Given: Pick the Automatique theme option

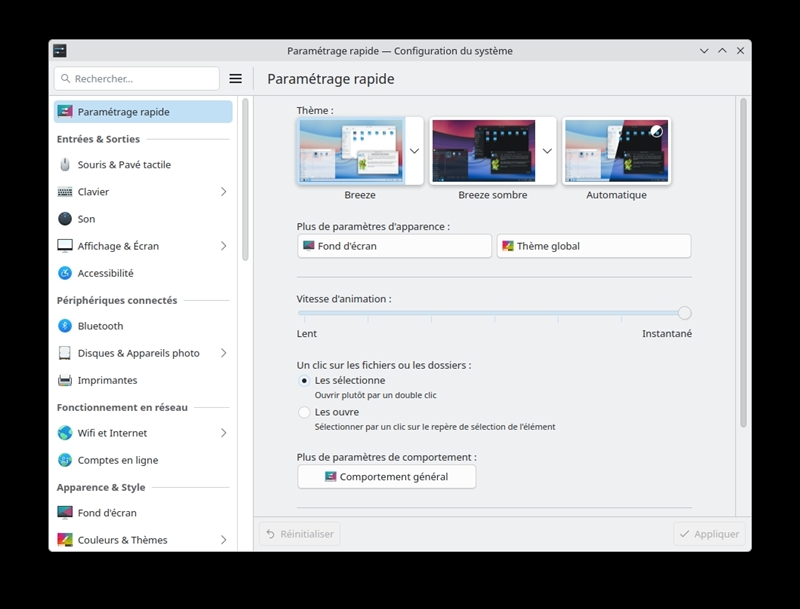Looking at the screenshot, I should tap(616, 151).
